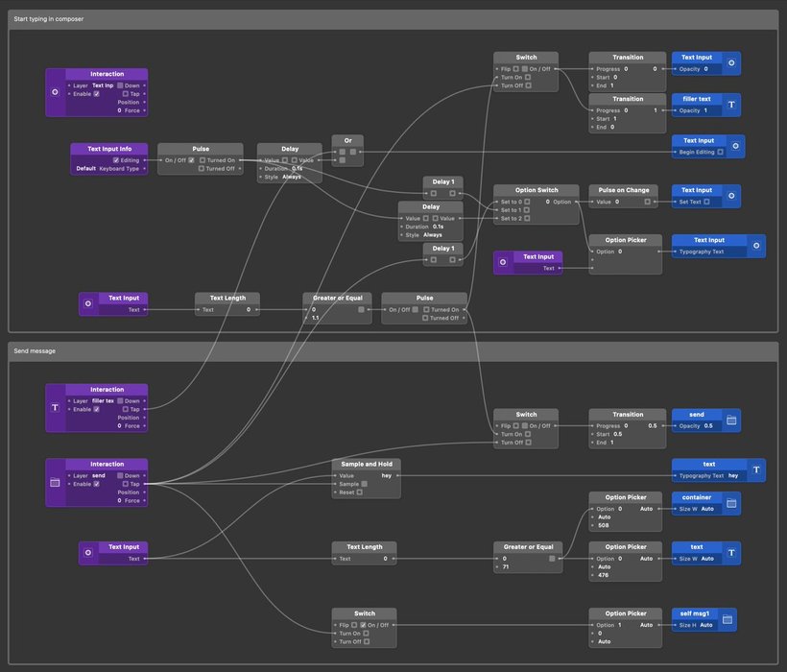Click the send layer icon on blue send patch
The width and height of the screenshot is (787, 672).
731,420
